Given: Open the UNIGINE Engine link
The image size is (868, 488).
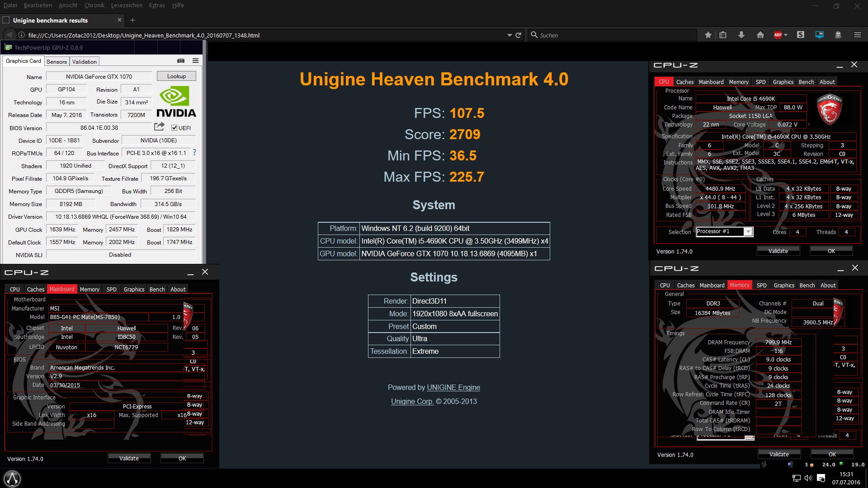Looking at the screenshot, I should pos(453,388).
